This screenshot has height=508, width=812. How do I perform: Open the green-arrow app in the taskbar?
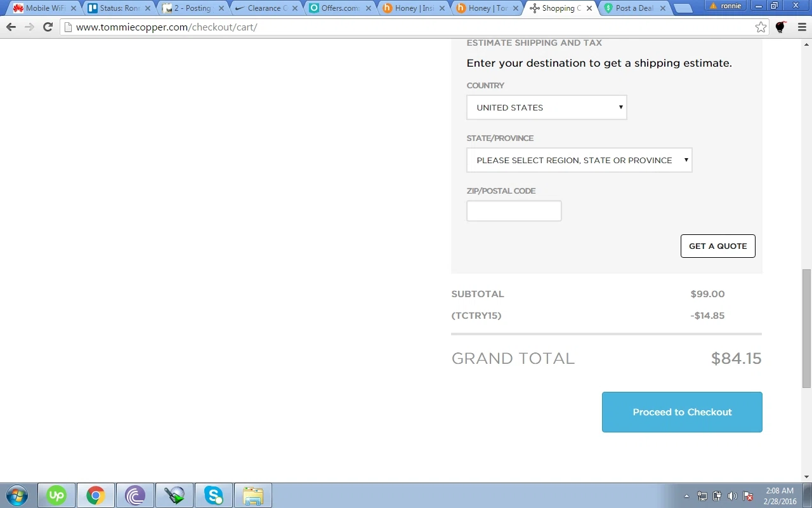point(174,495)
